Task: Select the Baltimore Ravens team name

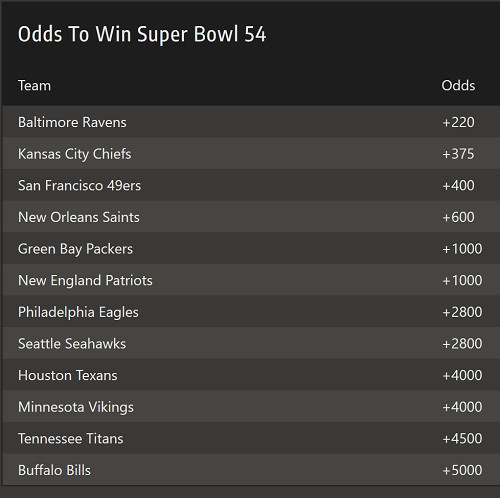Action: 72,122
